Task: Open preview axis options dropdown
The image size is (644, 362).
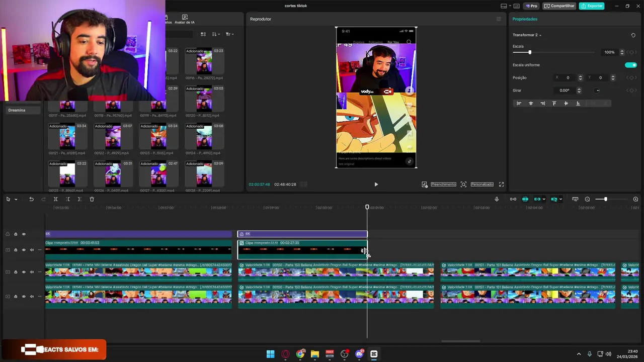Action: coord(560,199)
